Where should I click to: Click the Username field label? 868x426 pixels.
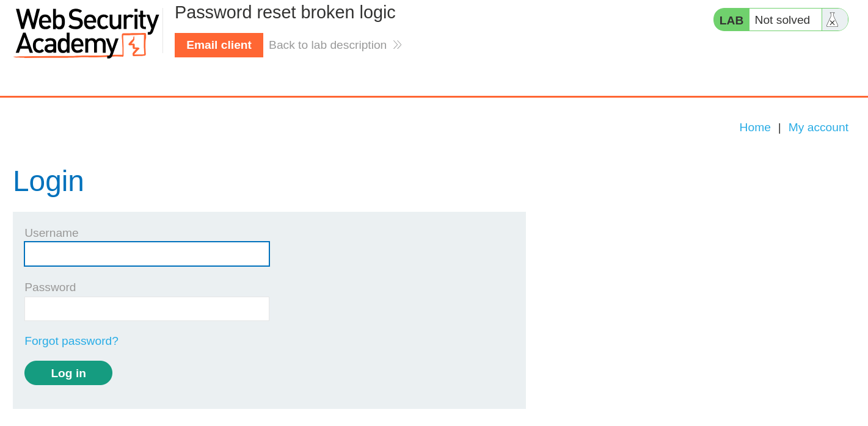[51, 233]
